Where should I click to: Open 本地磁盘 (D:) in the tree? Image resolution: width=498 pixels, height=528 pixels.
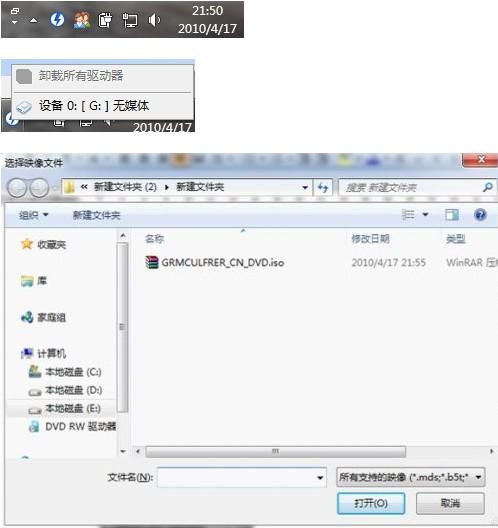point(73,390)
